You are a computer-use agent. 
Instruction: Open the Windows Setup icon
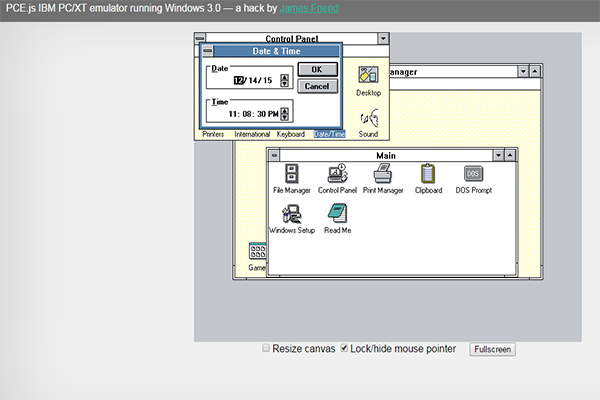coord(292,213)
